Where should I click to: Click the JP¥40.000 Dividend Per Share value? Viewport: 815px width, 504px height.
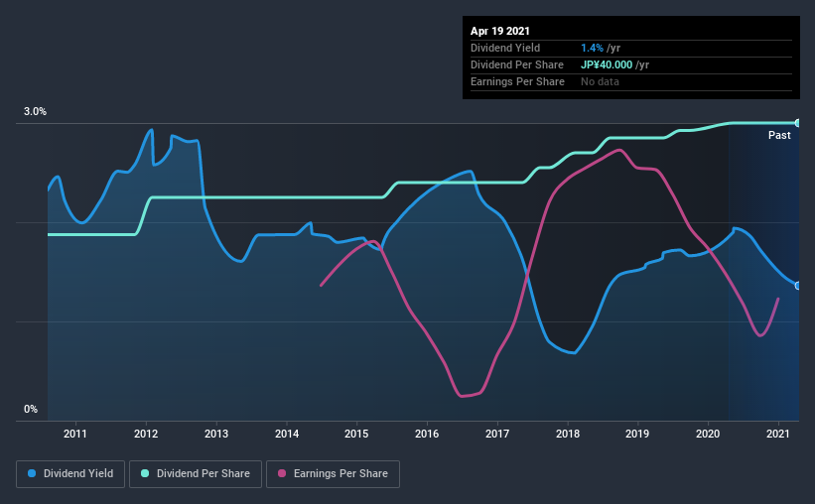click(607, 64)
